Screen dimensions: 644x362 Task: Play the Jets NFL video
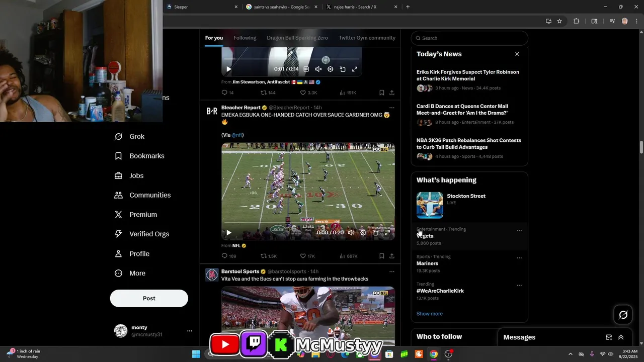click(228, 232)
